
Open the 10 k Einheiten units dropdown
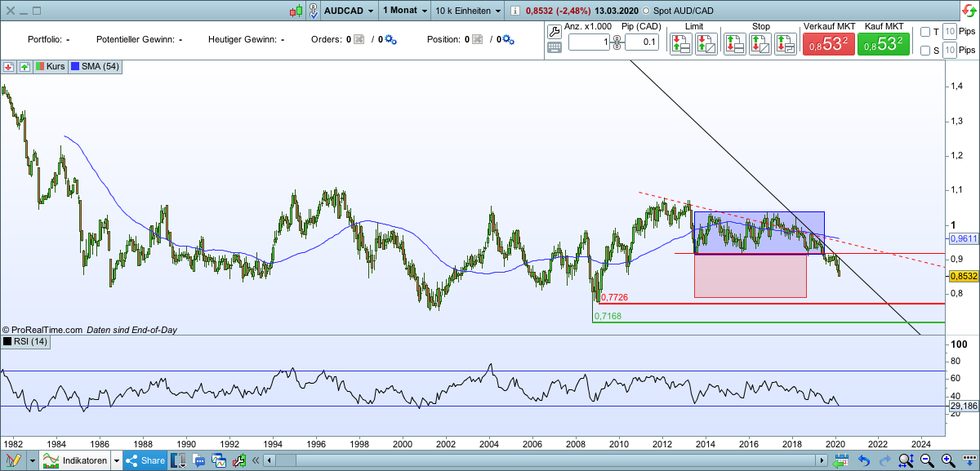pyautogui.click(x=467, y=11)
